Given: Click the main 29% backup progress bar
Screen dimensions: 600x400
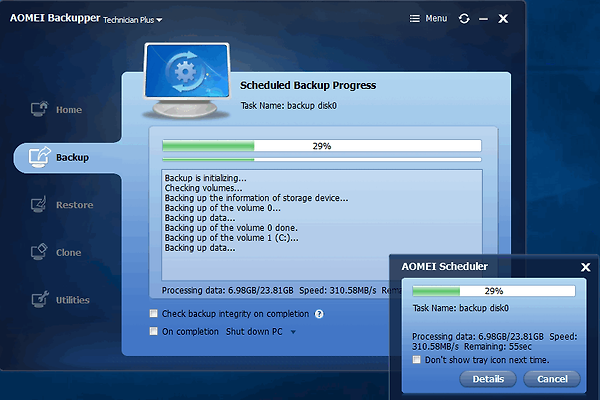Looking at the screenshot, I should click(x=321, y=146).
